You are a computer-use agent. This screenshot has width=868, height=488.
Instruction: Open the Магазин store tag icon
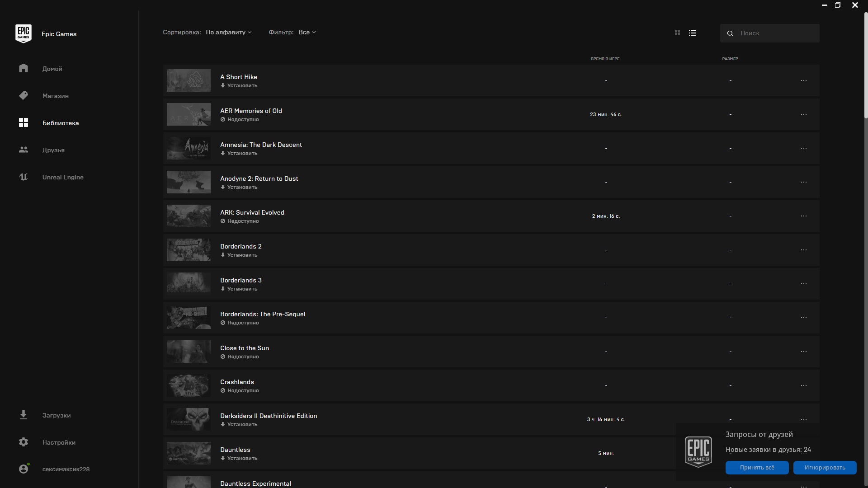point(24,95)
